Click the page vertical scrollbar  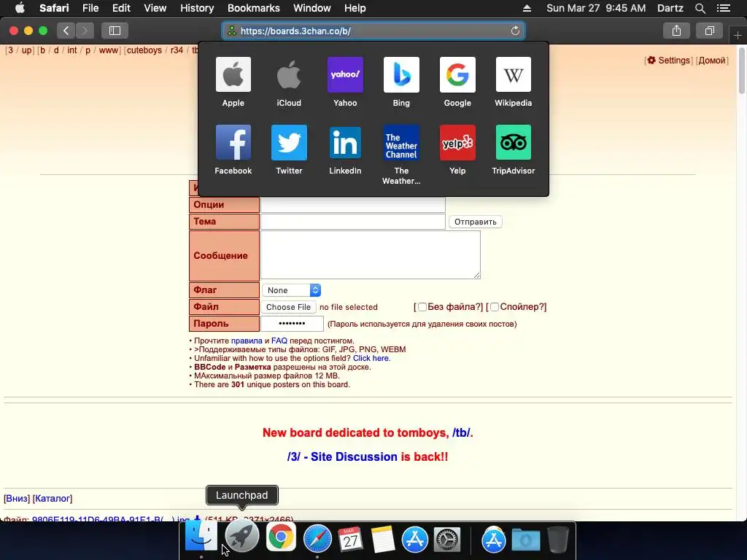tap(742, 70)
